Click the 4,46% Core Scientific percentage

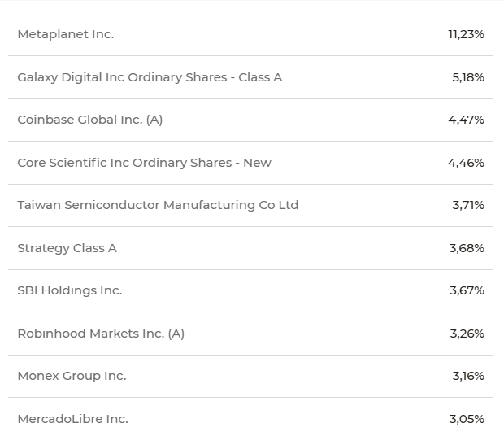pyautogui.click(x=466, y=163)
